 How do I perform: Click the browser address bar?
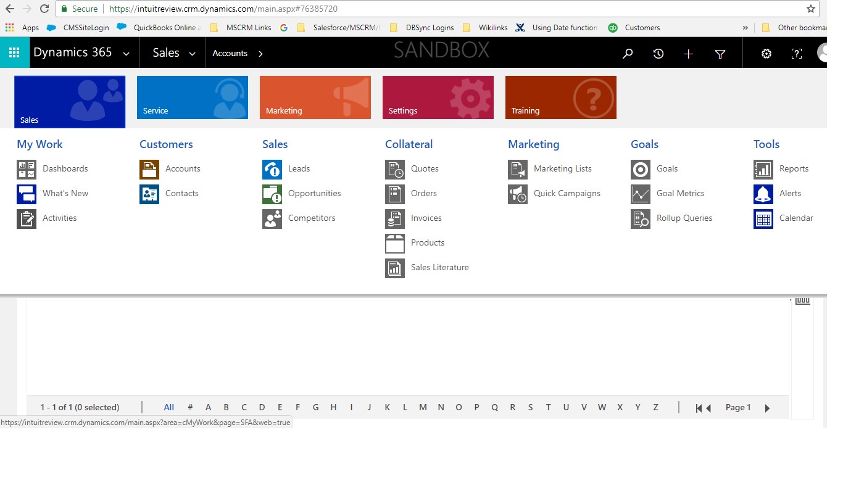[432, 9]
